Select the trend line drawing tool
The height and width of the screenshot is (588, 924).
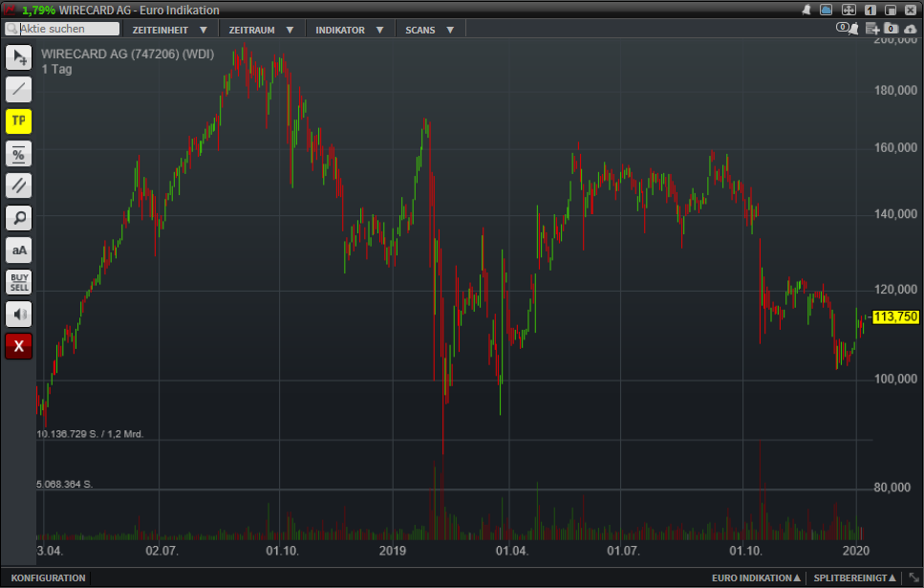coord(18,89)
